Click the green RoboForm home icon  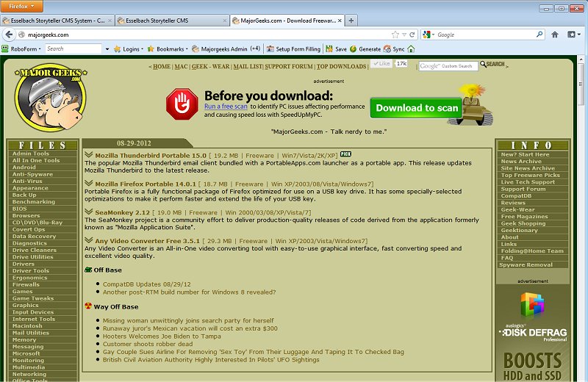click(411, 48)
